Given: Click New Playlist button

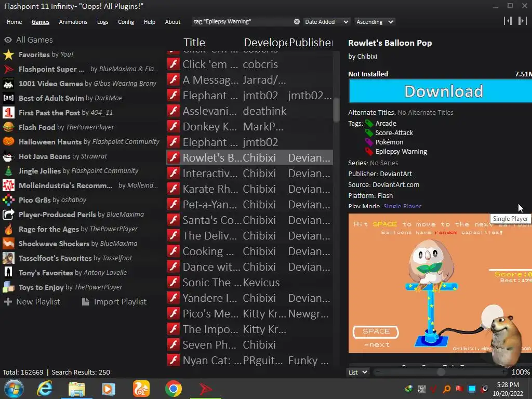Looking at the screenshot, I should pyautogui.click(x=32, y=302).
